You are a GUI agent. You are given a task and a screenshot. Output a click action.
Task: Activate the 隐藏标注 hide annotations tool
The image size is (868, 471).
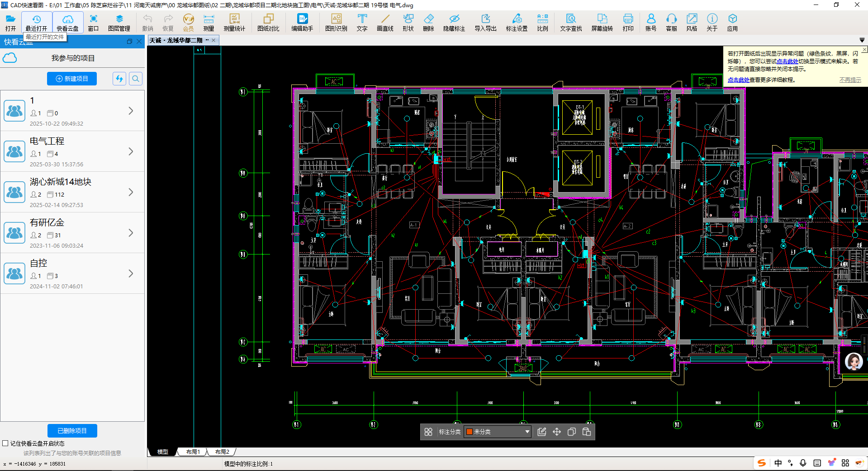(x=454, y=22)
